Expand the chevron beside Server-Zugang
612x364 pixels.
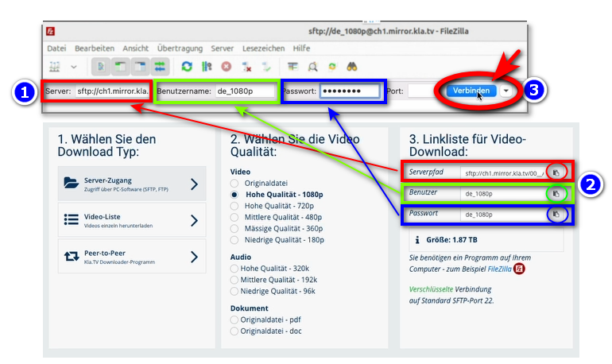point(194,184)
